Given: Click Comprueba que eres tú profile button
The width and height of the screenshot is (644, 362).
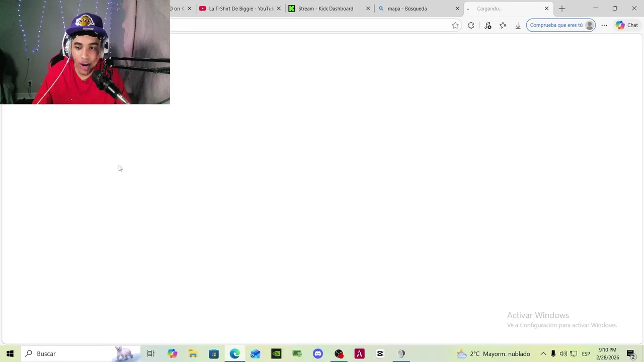Looking at the screenshot, I should click(x=561, y=25).
